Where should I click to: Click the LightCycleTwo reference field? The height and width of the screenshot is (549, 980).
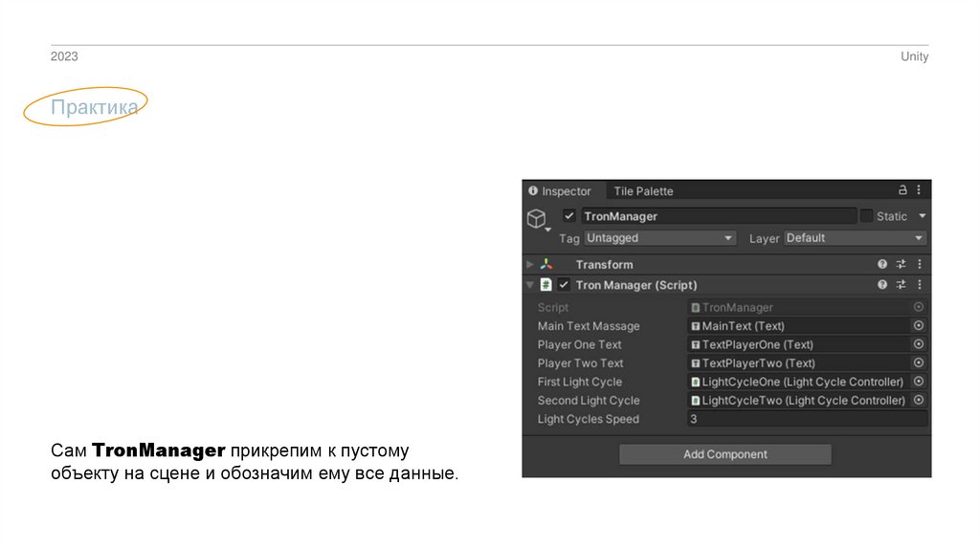[x=799, y=401]
